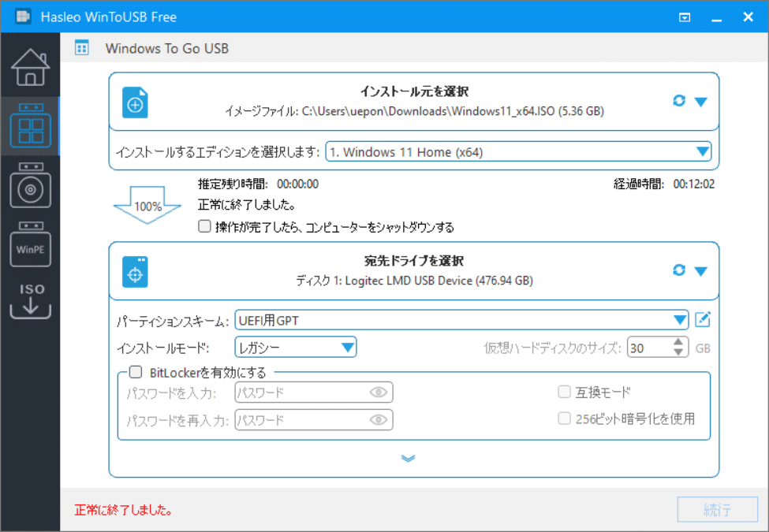Viewport: 769px width, 532px height.
Task: Select the Home icon in the sidebar
Action: click(29, 67)
